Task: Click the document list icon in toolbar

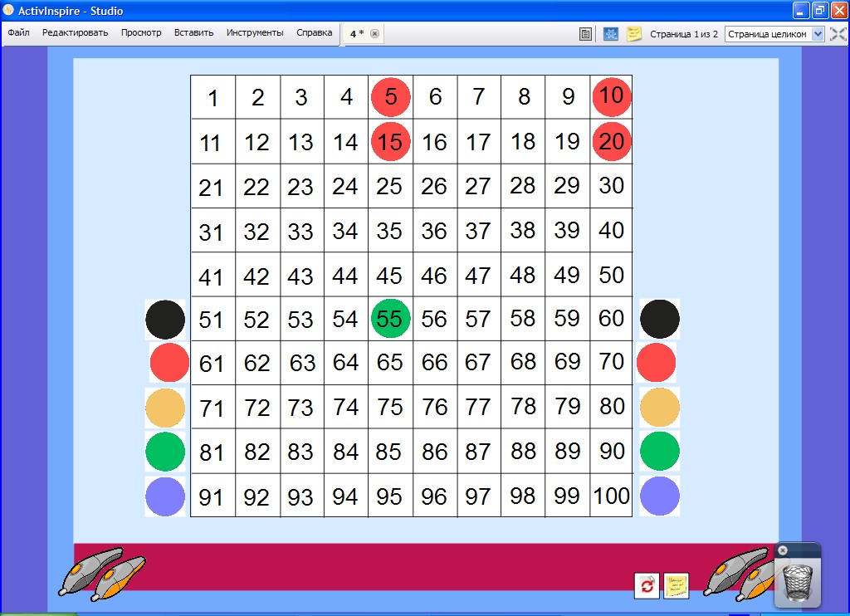Action: click(586, 34)
